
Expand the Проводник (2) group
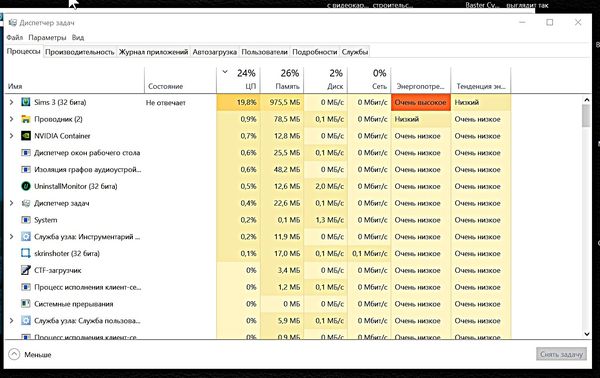pyautogui.click(x=11, y=119)
